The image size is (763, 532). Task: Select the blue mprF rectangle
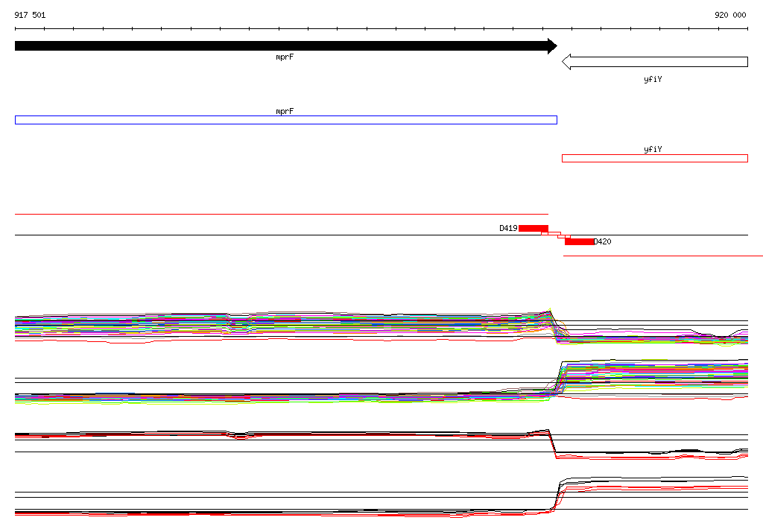(x=286, y=120)
